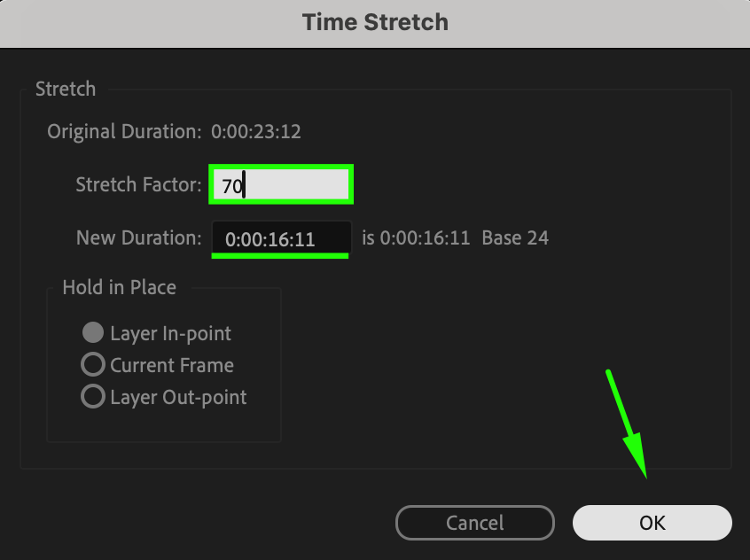Select the Layer Out-point radio circle

93,397
